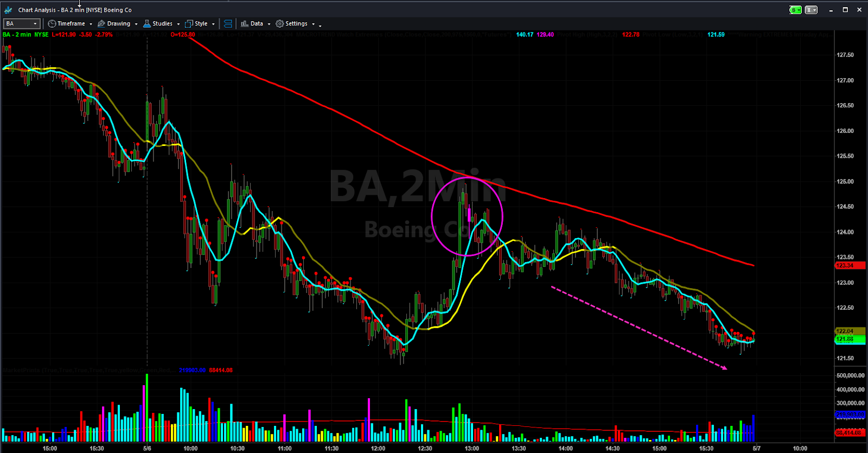Viewport: 868px width, 453px height.
Task: Click the Timeframe clock icon
Action: click(52, 24)
